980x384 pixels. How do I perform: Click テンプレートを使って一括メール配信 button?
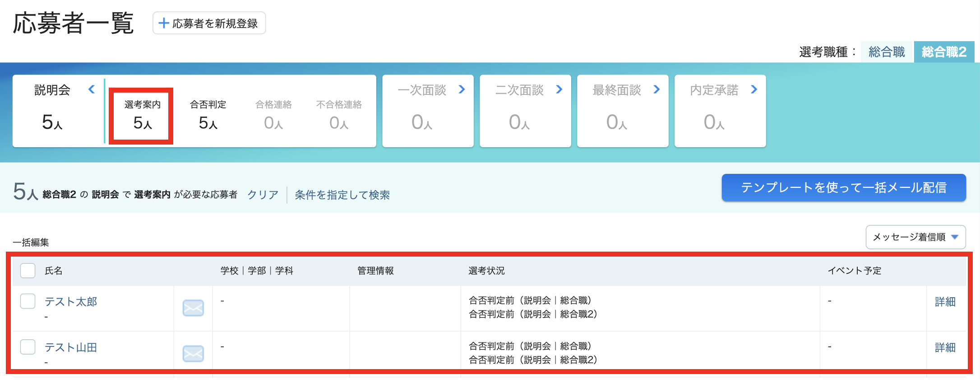(x=844, y=187)
